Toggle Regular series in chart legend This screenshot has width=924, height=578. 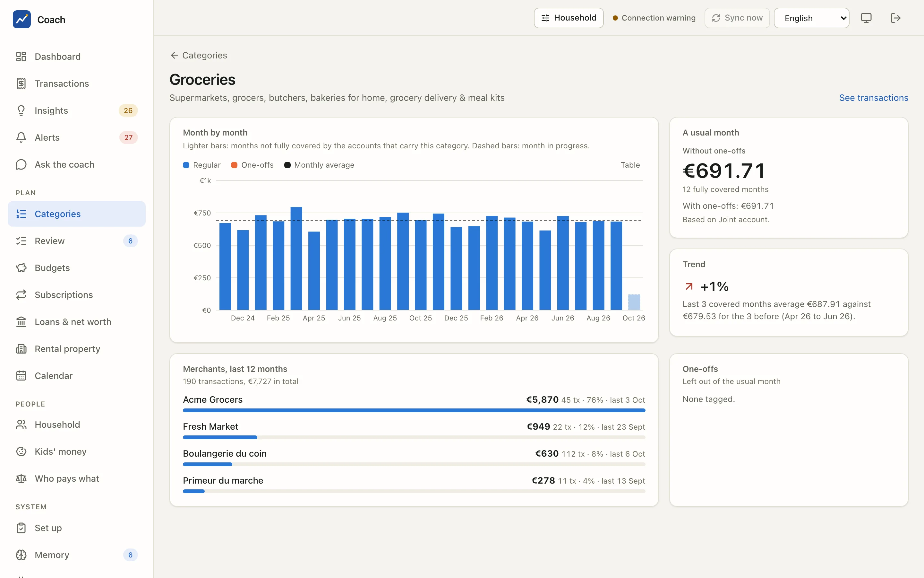point(201,165)
